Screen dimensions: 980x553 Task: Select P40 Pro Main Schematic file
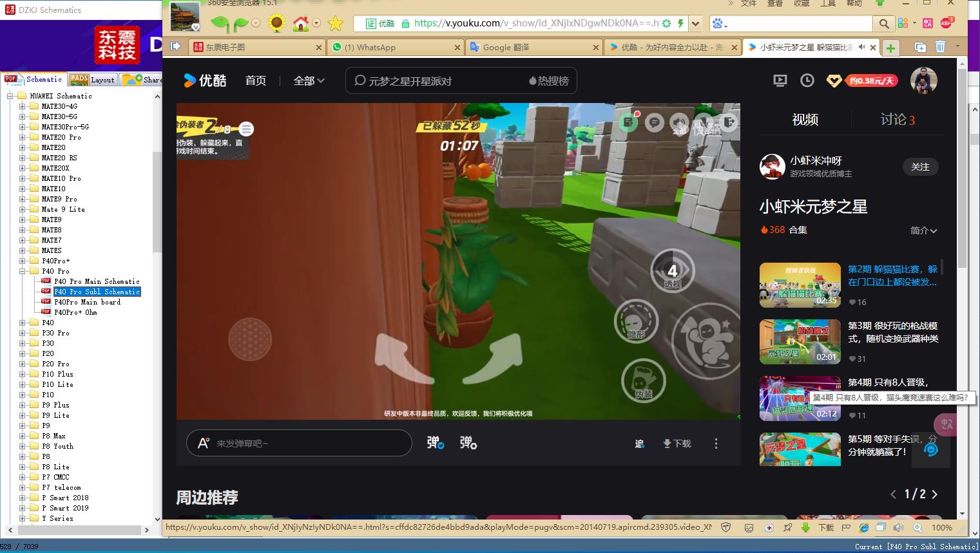tap(97, 281)
